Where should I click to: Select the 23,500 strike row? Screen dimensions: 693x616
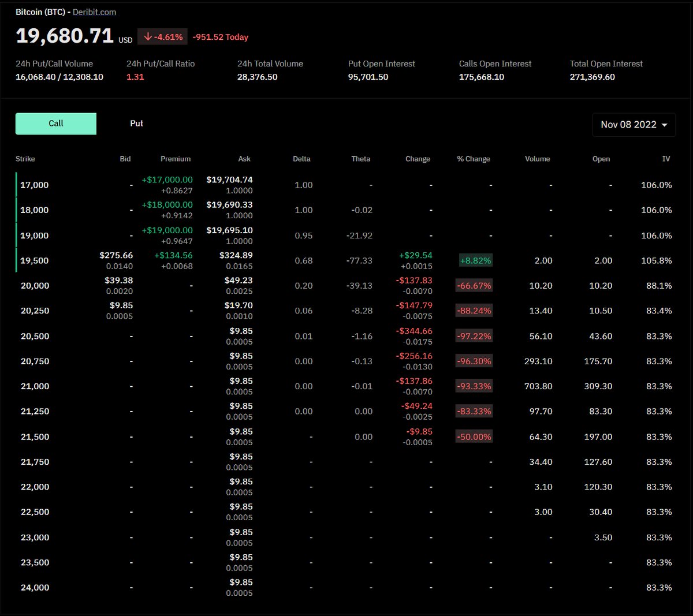click(345, 562)
